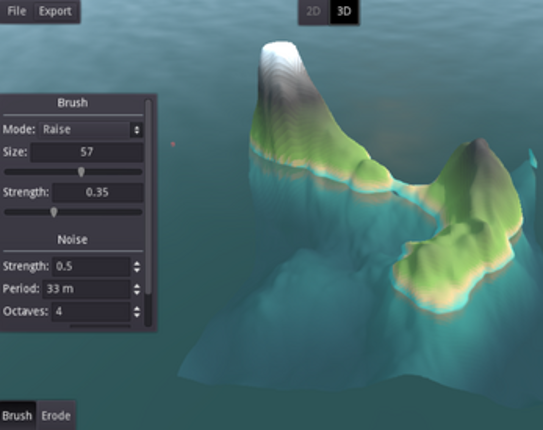
Task: Click the Octaves field showing 4
Action: point(91,312)
